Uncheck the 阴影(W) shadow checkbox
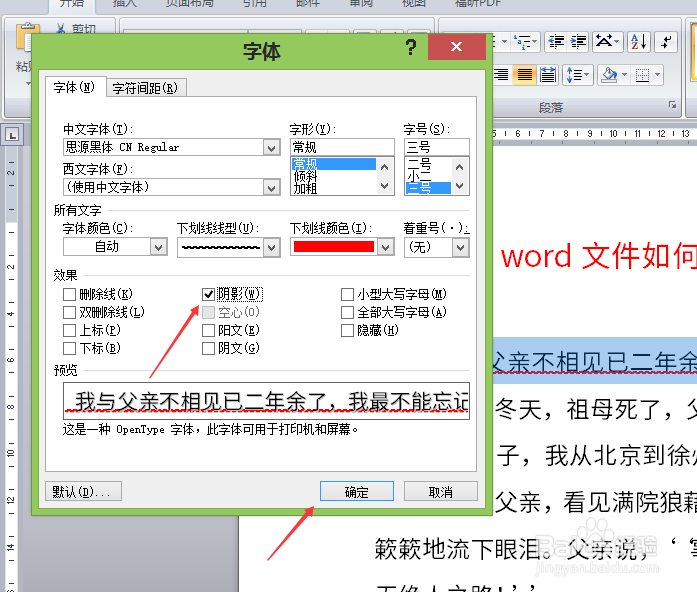697x592 pixels. 208,294
